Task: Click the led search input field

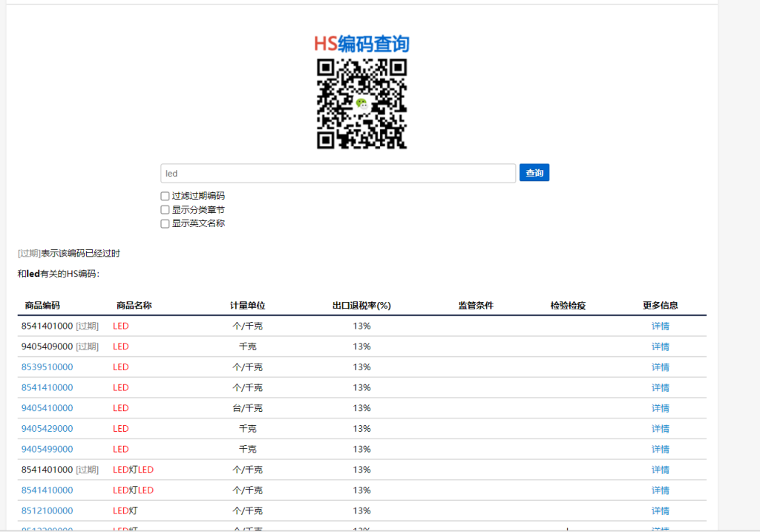Action: [338, 174]
